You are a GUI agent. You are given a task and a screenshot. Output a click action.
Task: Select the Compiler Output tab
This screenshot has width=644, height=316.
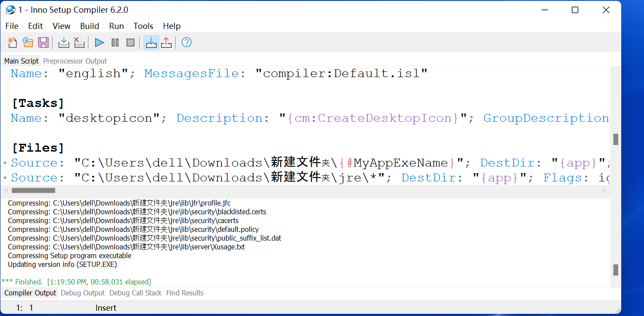click(30, 293)
